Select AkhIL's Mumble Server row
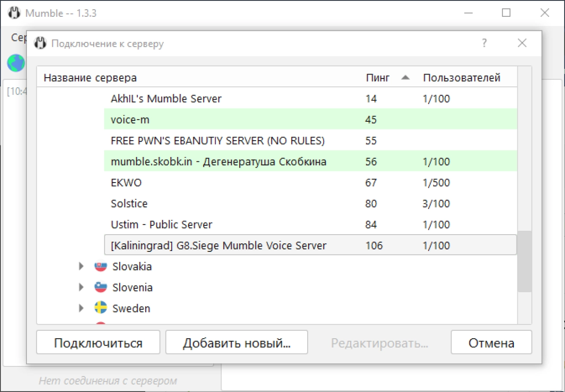Screen dimensions: 565x392 pos(310,98)
